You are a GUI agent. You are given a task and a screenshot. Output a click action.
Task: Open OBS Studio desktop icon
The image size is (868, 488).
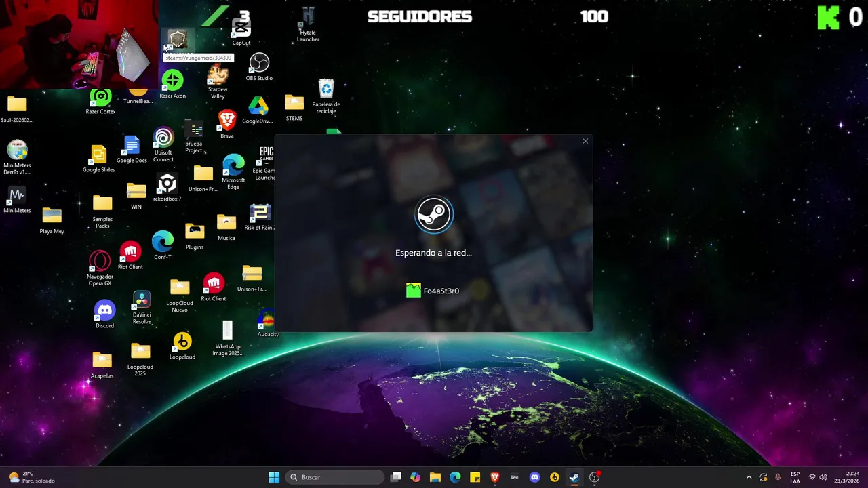click(x=259, y=67)
